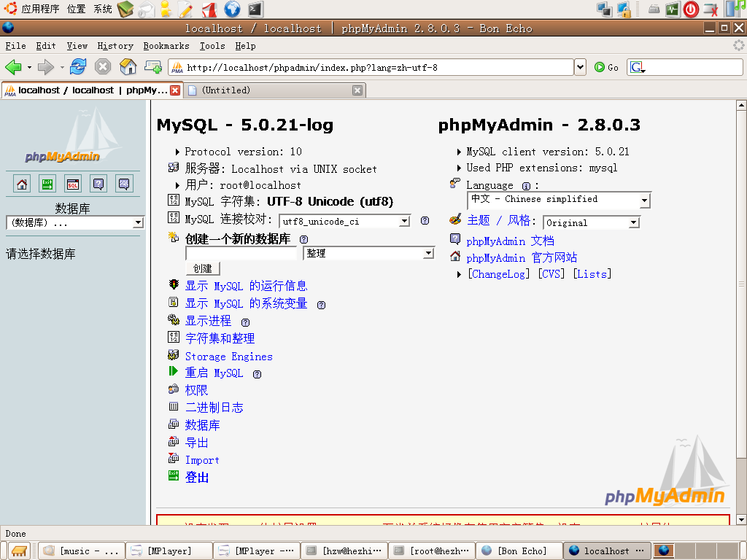
Task: Click help icon beside 重启 MySQL
Action: coord(258,374)
